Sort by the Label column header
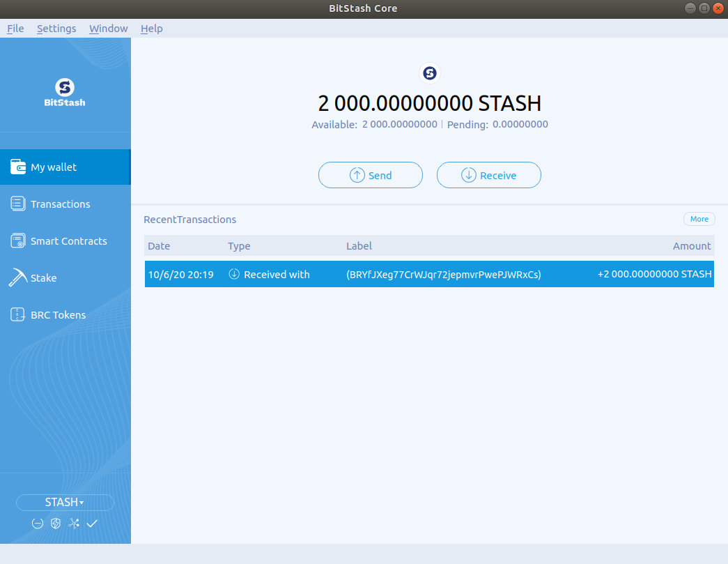Viewport: 728px width, 564px height. [359, 246]
